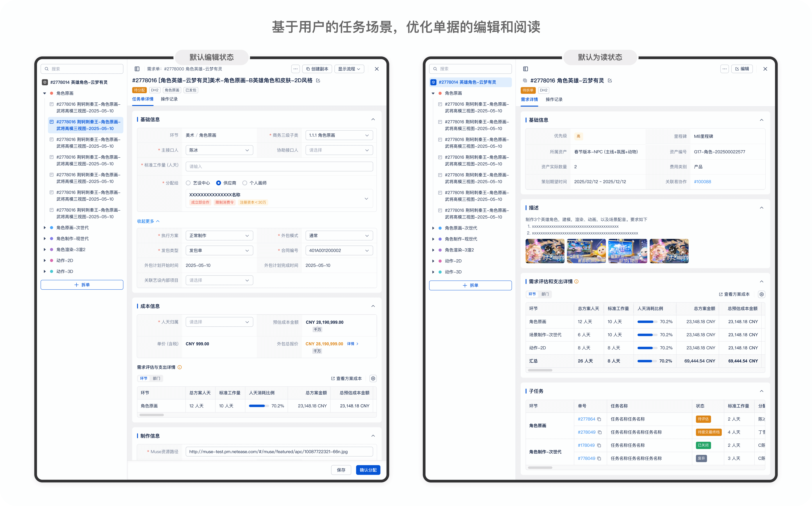Image resolution: width=812 pixels, height=506 pixels.
Task: Open 协助接口人 dropdown
Action: [x=339, y=150]
